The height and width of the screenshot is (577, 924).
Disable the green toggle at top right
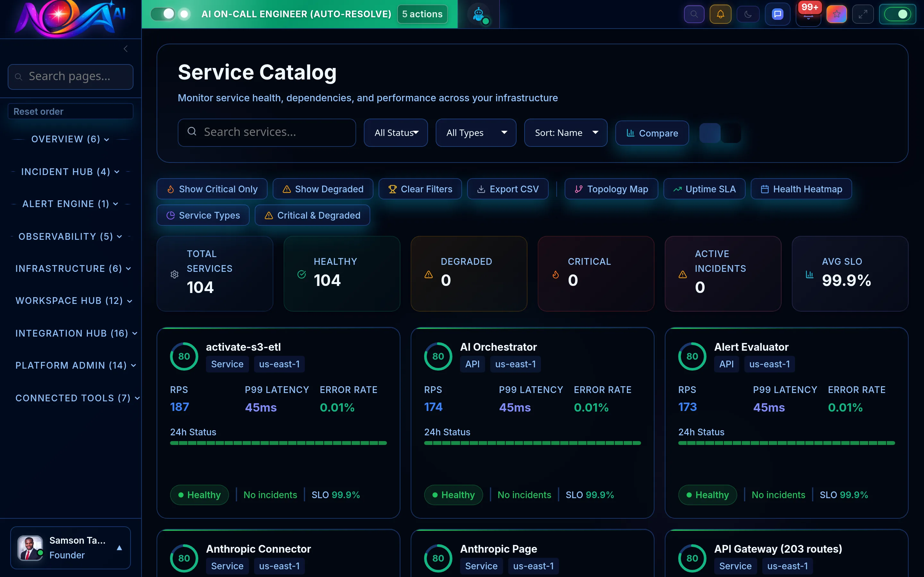coord(898,14)
